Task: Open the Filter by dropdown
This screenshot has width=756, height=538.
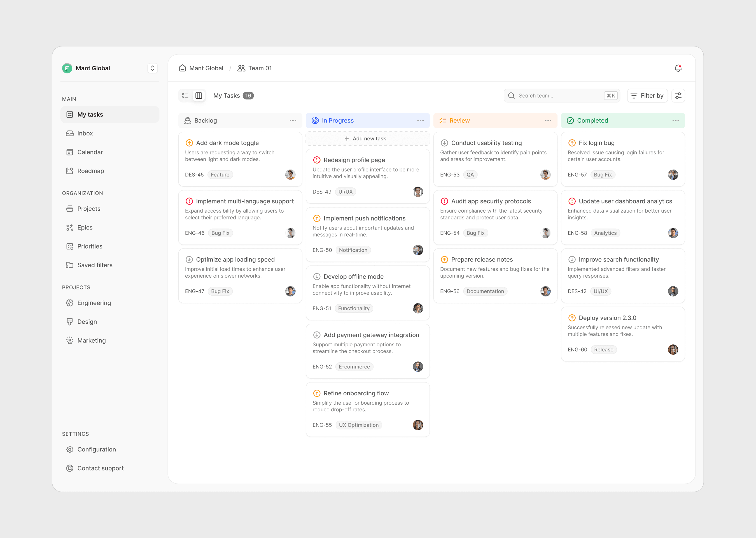Action: pos(647,96)
